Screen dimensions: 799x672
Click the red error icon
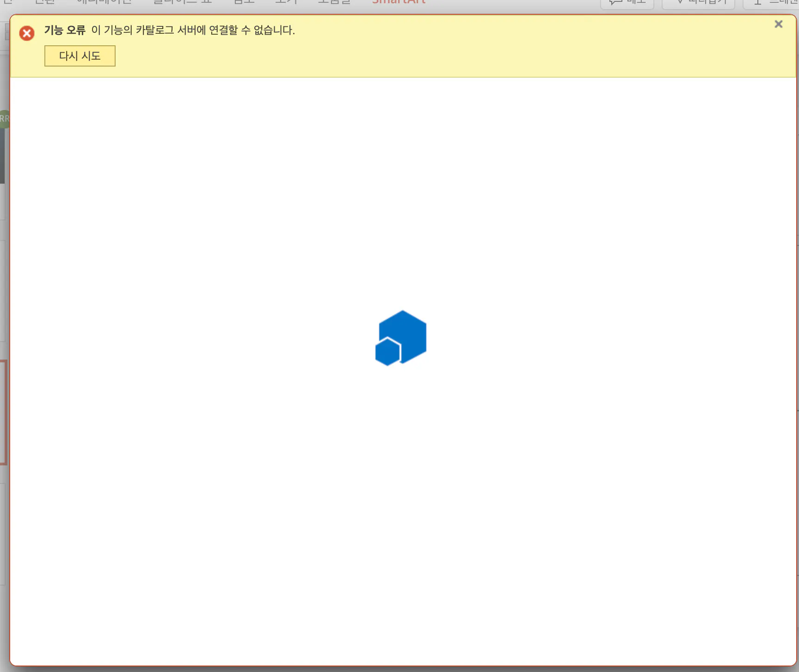pos(27,33)
